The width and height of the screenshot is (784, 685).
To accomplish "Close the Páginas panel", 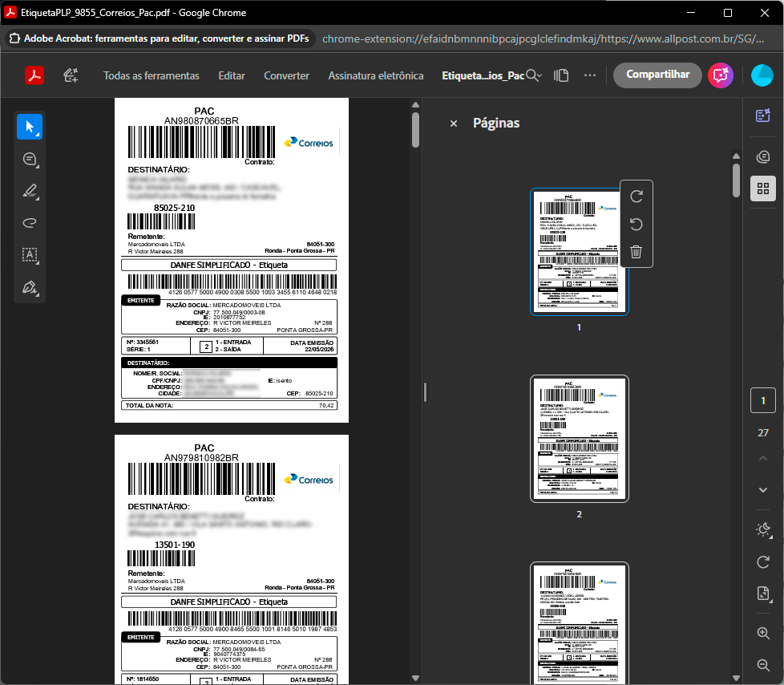I will (x=454, y=124).
